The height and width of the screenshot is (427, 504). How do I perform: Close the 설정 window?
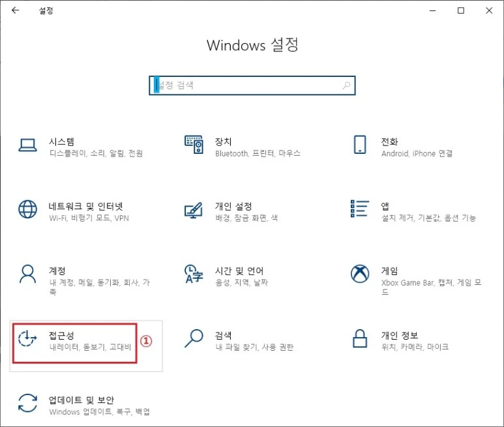coord(489,10)
